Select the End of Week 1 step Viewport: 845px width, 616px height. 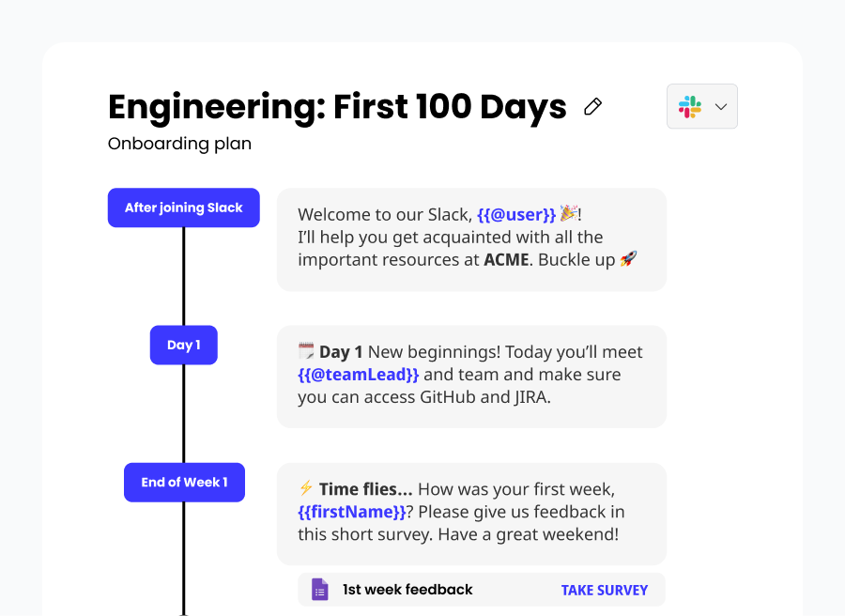[x=184, y=482]
